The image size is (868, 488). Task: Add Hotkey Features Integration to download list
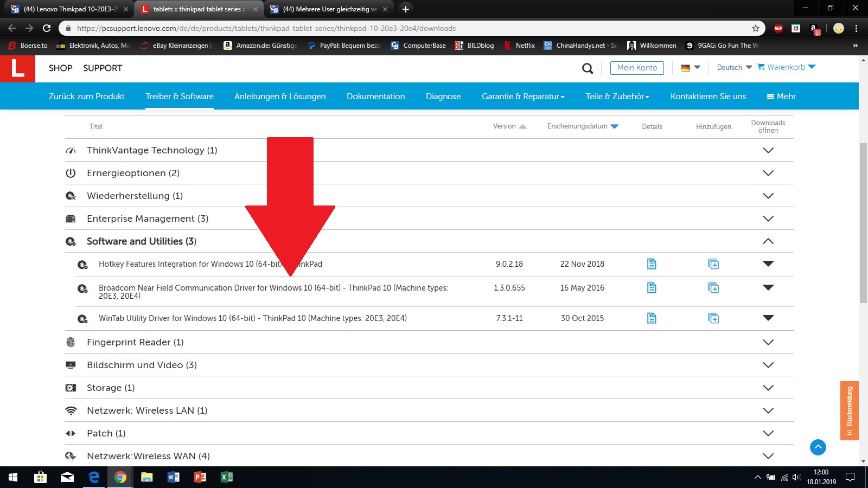pyautogui.click(x=713, y=264)
